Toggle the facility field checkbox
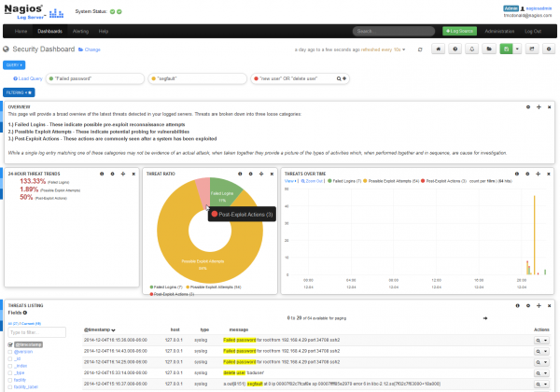The width and height of the screenshot is (560, 392). (x=10, y=381)
